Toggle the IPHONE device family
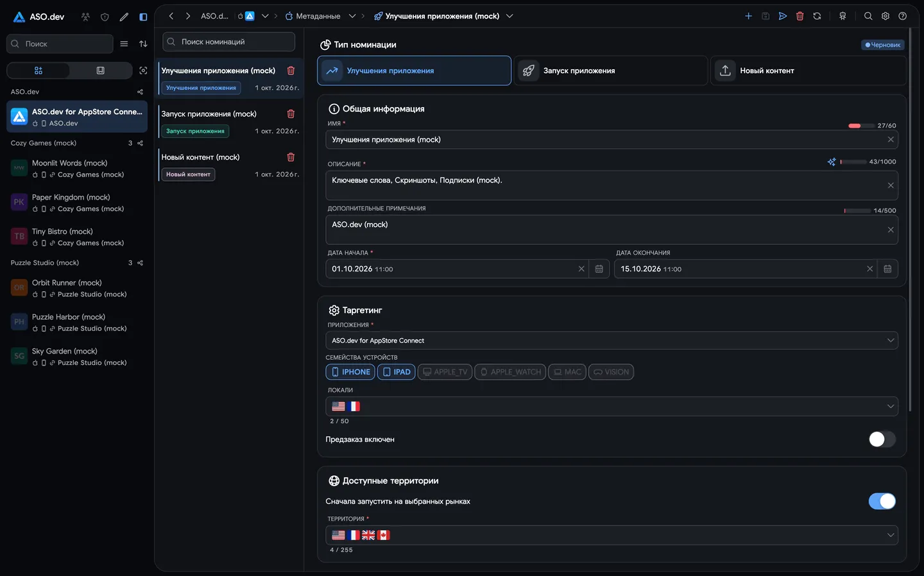Image resolution: width=924 pixels, height=576 pixels. point(351,372)
